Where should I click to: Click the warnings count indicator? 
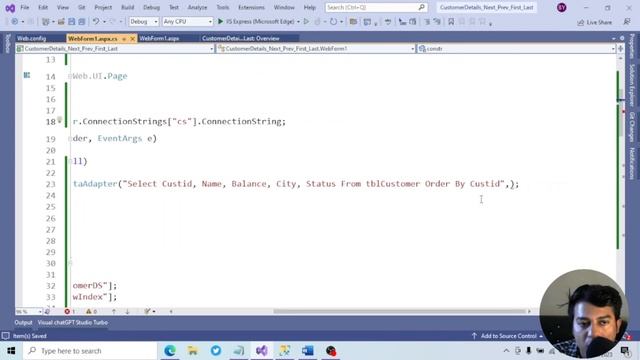coord(91,311)
